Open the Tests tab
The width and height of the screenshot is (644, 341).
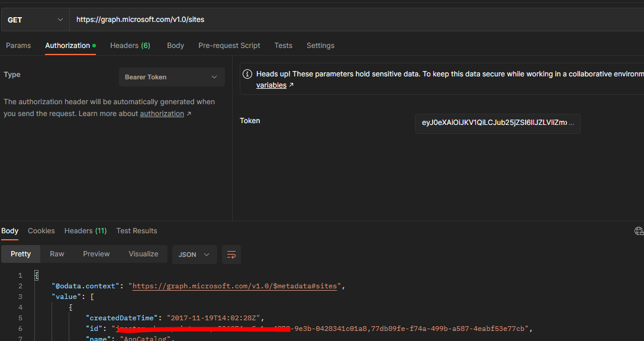tap(284, 46)
